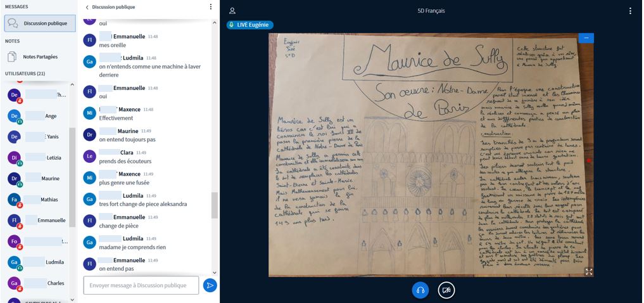Click the Mi avatar of 'plus genre une fusée'
Screen dimensions: 644x303
coord(89,177)
